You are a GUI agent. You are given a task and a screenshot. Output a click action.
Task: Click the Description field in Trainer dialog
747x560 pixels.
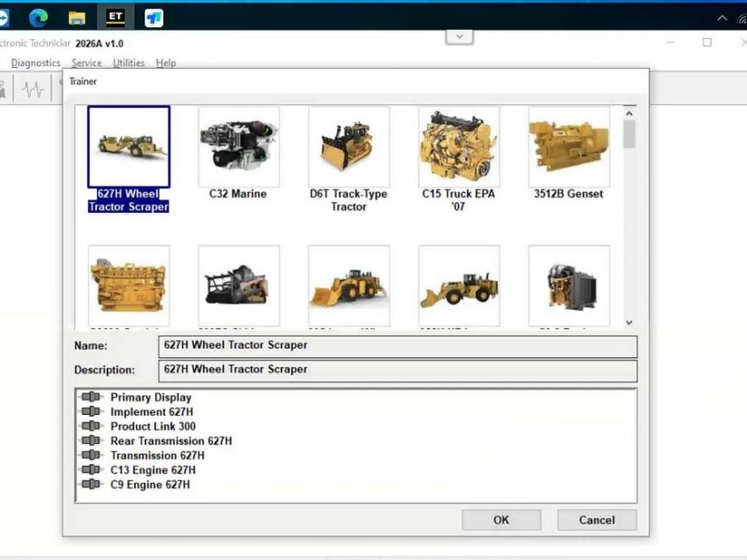coord(398,371)
